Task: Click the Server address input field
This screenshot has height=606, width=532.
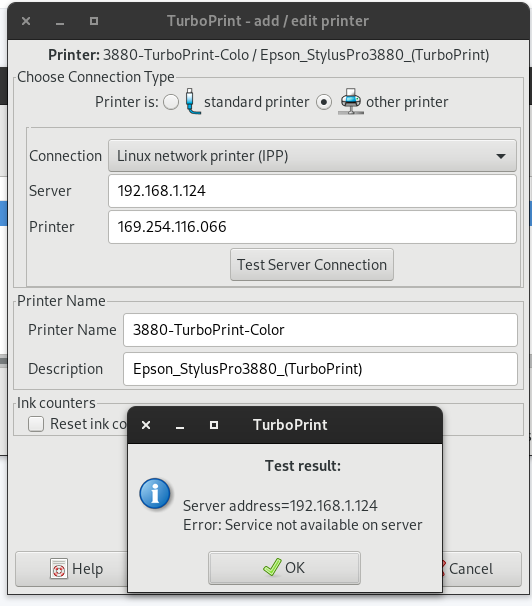Action: (x=312, y=191)
